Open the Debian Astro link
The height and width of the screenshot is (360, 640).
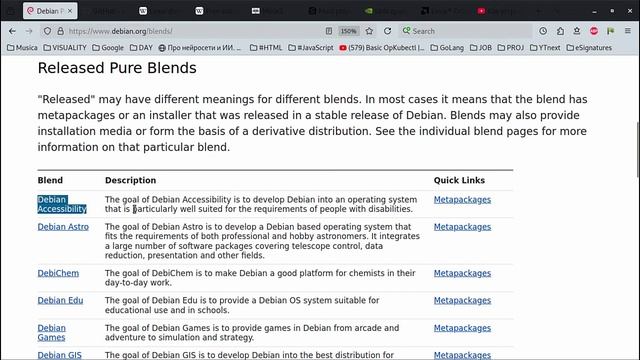[63, 227]
